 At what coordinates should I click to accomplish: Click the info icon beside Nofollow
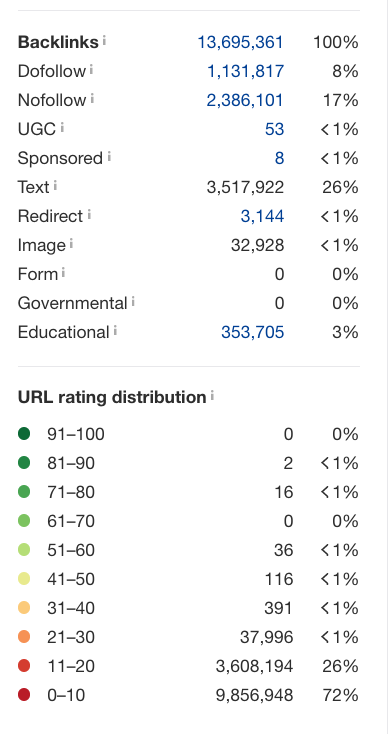pyautogui.click(x=92, y=98)
